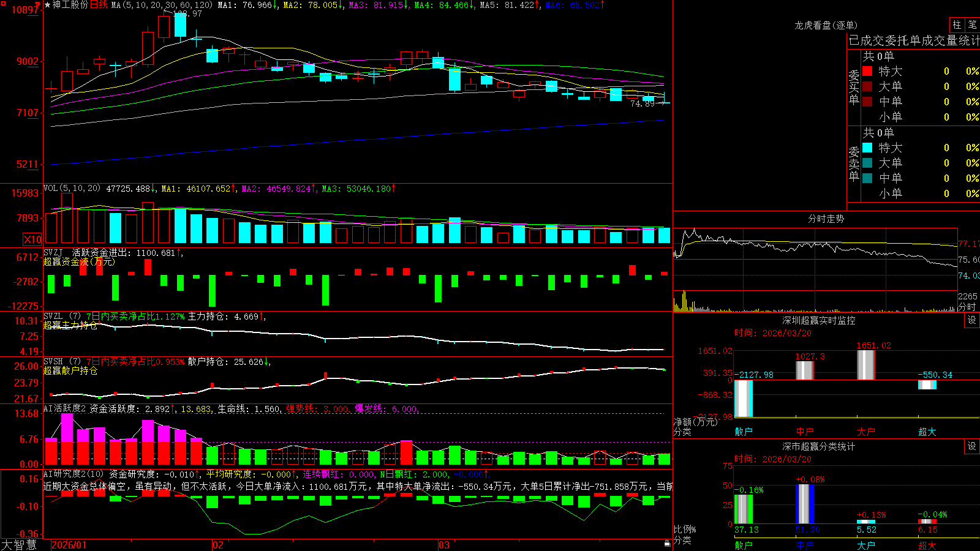Click the cyan 特大 sell order swatch
This screenshot has width=980, height=551.
[867, 148]
